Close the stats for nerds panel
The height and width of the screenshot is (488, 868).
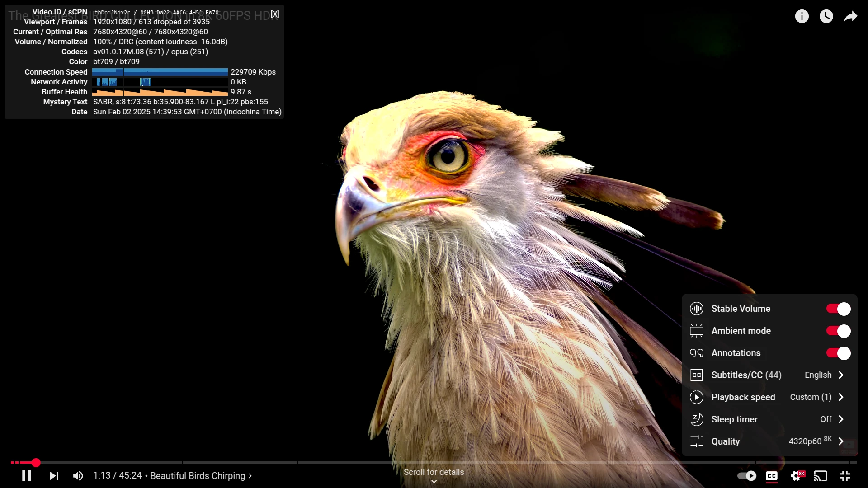[x=275, y=14]
